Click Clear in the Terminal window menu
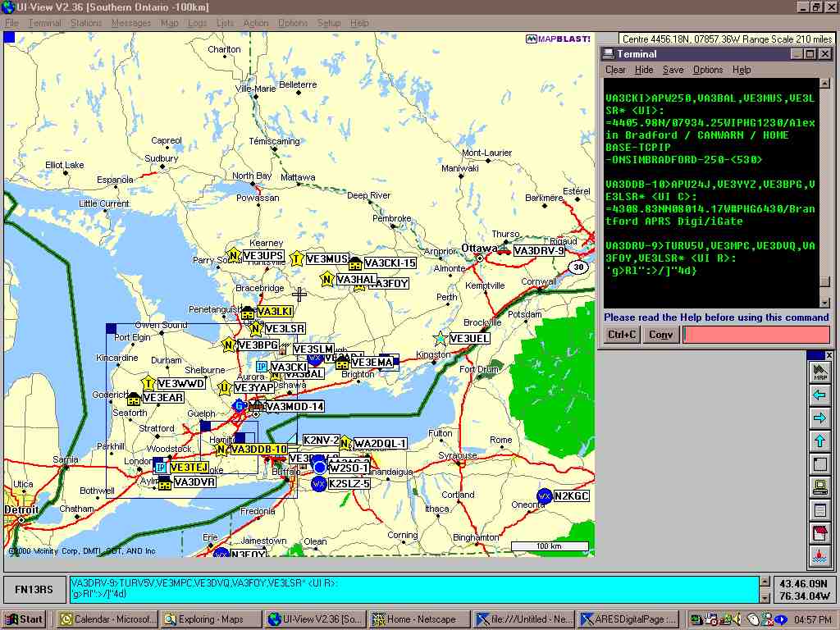Screen dimensions: 840x630 pyautogui.click(x=615, y=70)
